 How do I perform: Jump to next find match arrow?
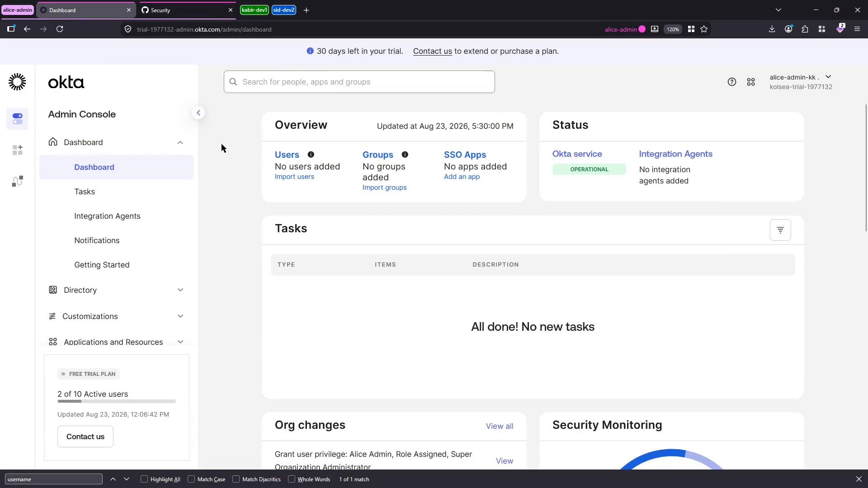127,479
